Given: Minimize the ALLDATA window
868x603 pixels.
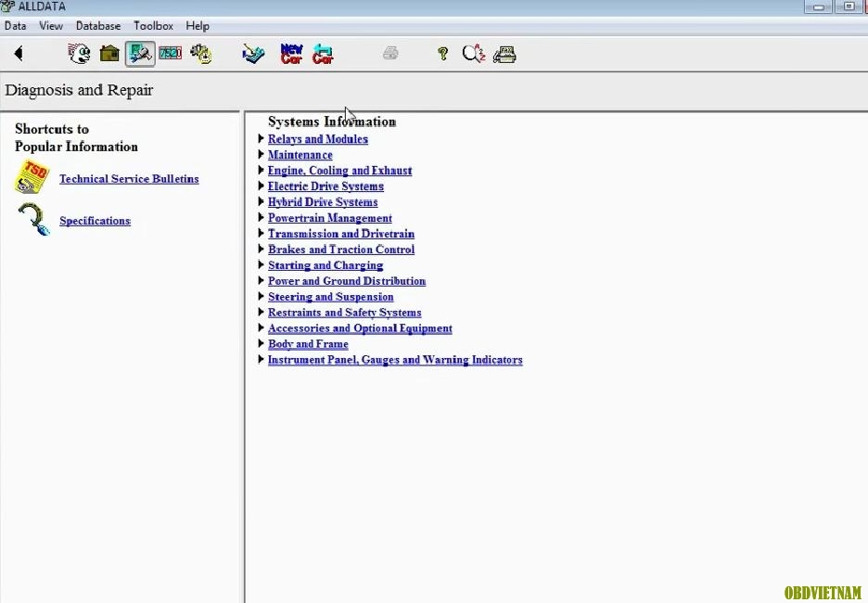Looking at the screenshot, I should pos(819,6).
